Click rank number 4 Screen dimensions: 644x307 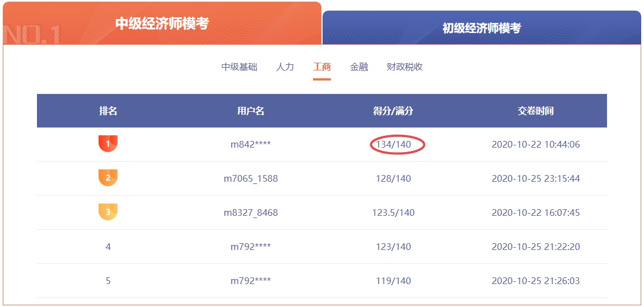click(108, 247)
